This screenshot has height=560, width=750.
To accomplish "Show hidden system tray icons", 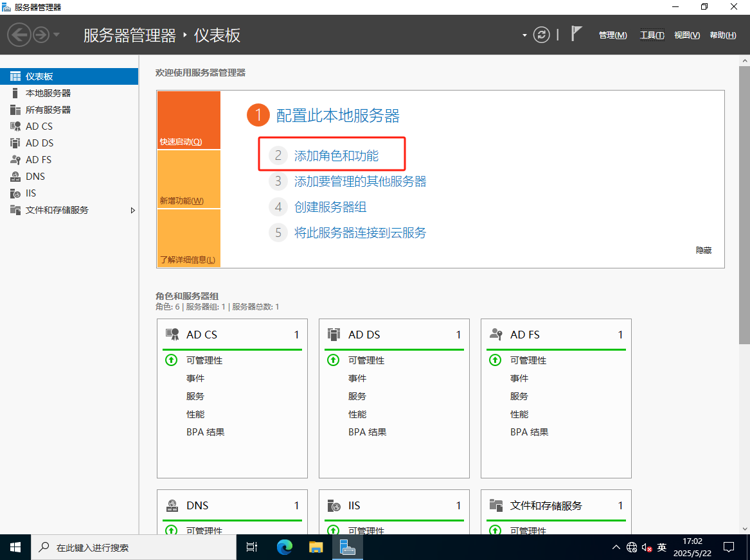I will tap(616, 547).
